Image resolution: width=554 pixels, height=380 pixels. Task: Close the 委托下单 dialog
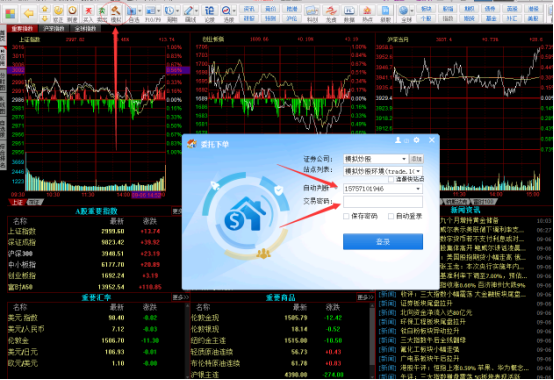[x=432, y=140]
